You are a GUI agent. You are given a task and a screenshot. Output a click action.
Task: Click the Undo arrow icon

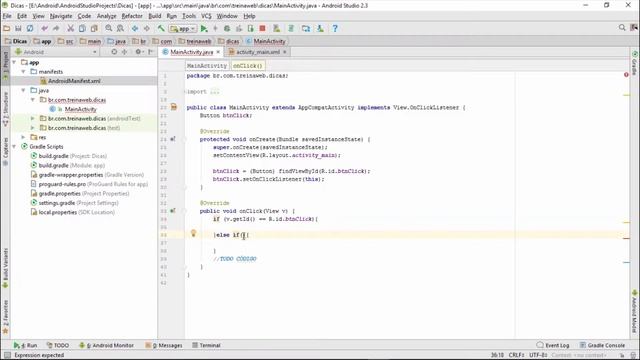[44, 29]
